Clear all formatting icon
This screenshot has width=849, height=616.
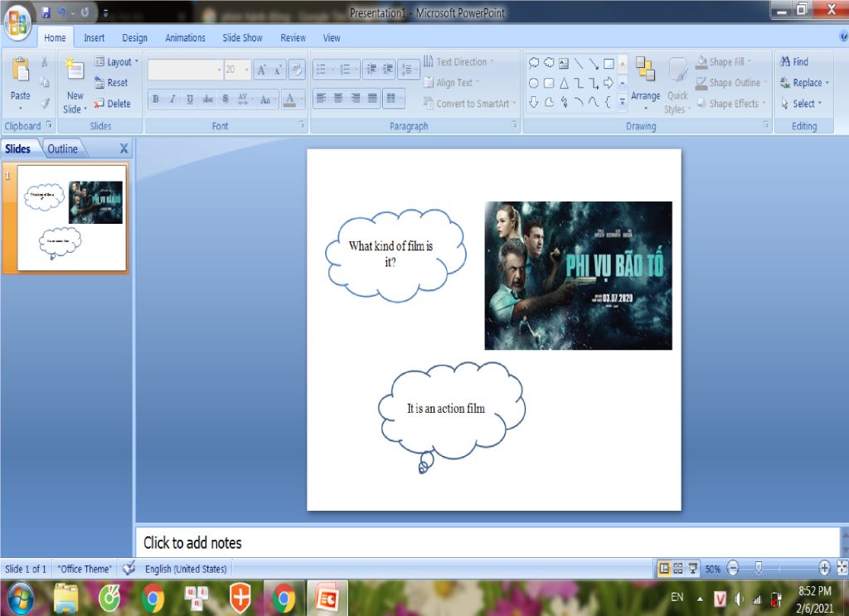coord(297,70)
